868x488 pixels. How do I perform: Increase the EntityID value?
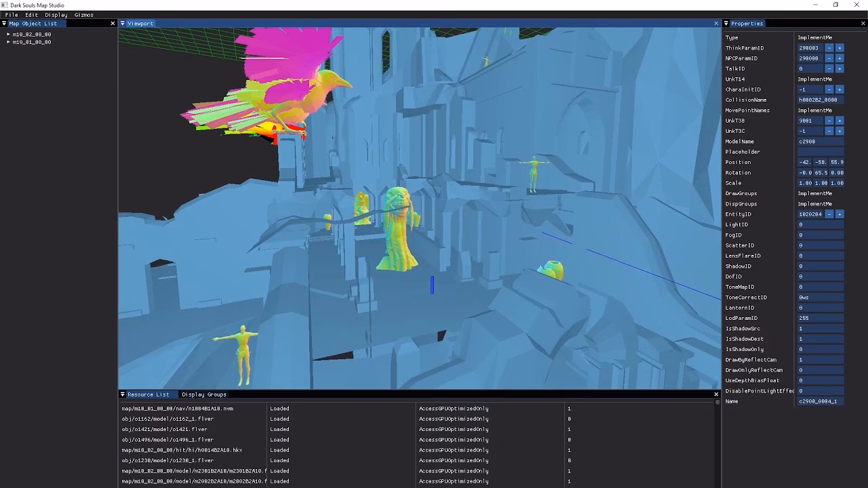(x=840, y=214)
